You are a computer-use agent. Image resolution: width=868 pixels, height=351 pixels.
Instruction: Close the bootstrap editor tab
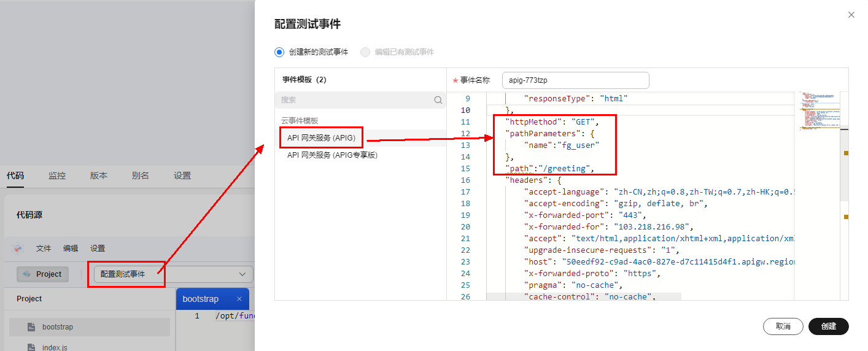(x=239, y=299)
